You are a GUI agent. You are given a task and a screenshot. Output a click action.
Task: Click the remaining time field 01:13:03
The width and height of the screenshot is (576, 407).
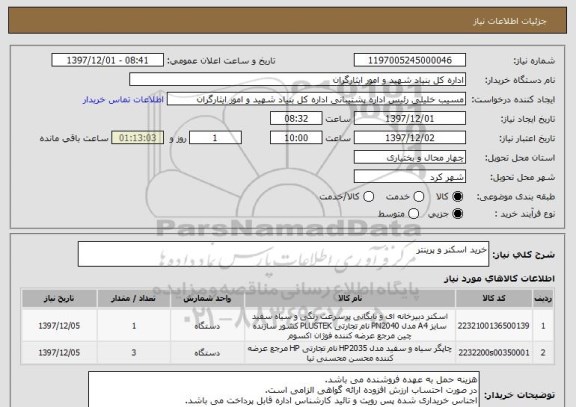tap(138, 138)
